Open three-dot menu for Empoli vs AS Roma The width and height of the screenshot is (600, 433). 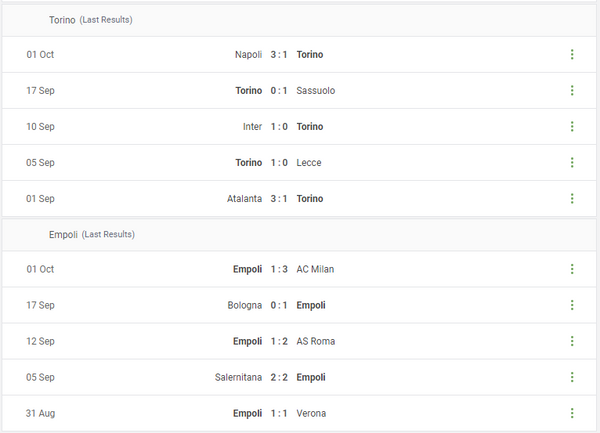(572, 341)
